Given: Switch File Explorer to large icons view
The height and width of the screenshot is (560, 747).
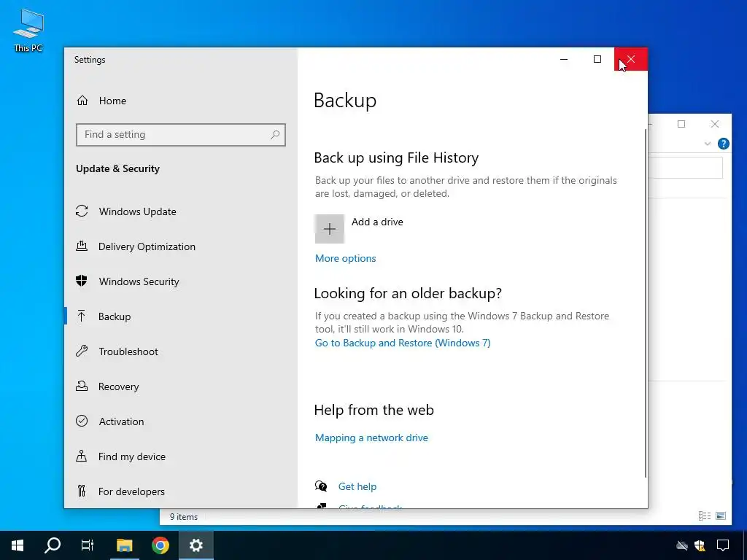Looking at the screenshot, I should [x=721, y=516].
